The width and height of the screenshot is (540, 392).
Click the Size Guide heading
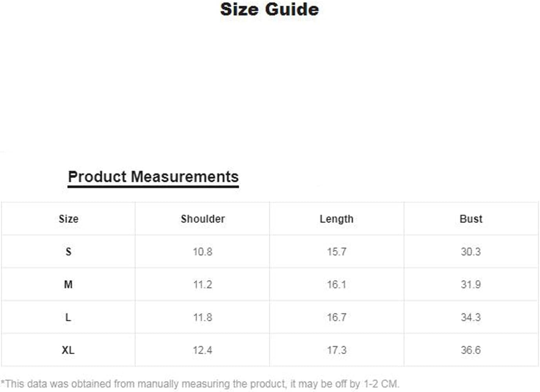pos(270,9)
